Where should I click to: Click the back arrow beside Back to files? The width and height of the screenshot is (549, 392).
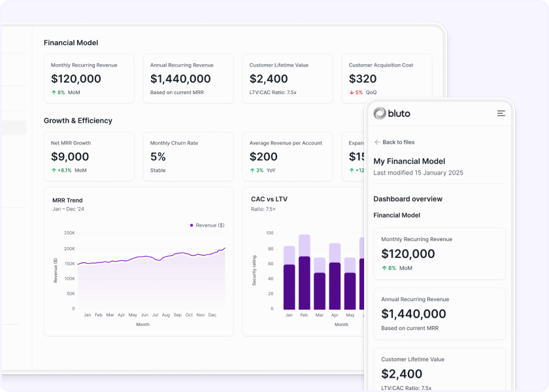click(377, 142)
